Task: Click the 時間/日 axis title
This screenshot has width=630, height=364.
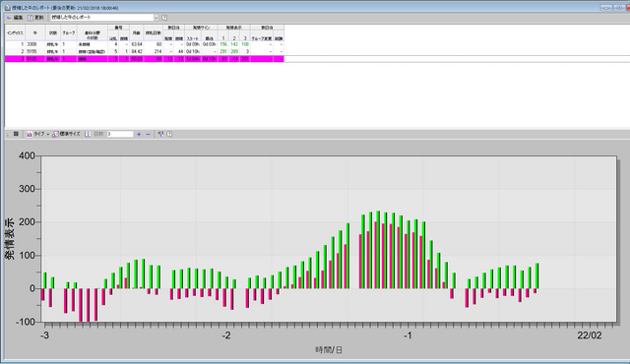Action: point(329,350)
